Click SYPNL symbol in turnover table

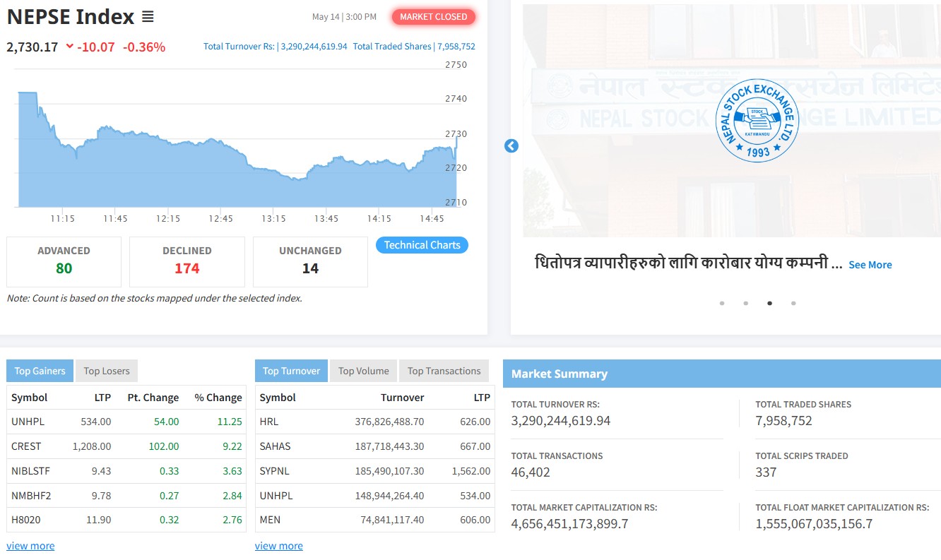coord(275,470)
